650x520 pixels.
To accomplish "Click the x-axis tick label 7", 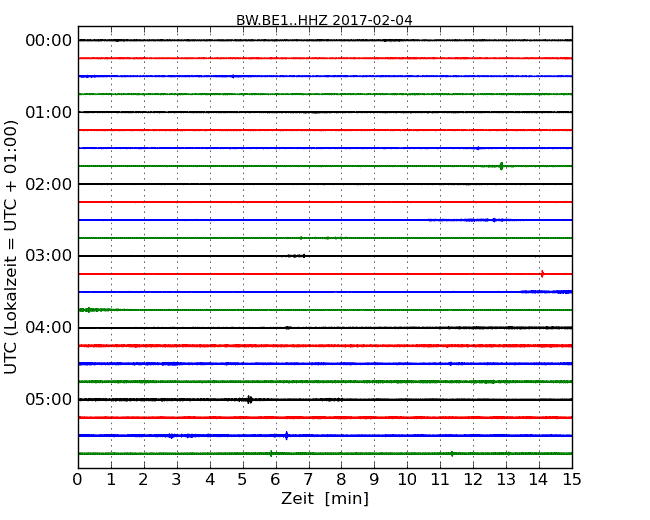I will pos(308,480).
